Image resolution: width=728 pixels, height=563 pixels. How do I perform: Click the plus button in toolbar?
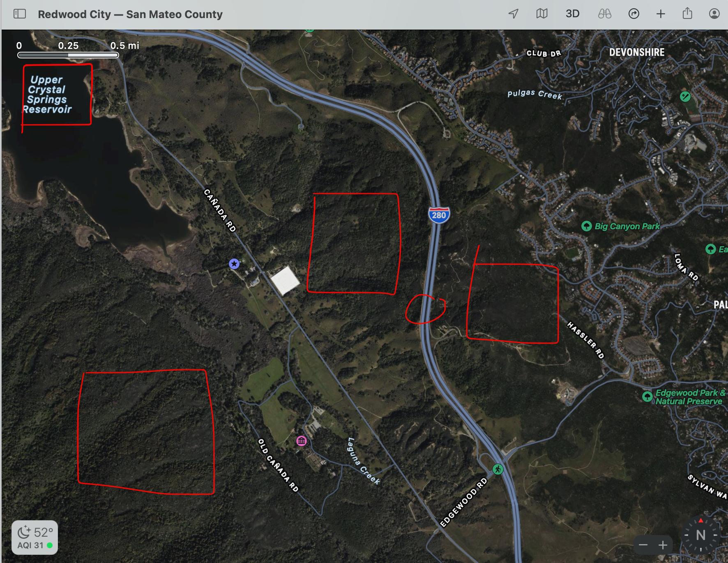(661, 14)
